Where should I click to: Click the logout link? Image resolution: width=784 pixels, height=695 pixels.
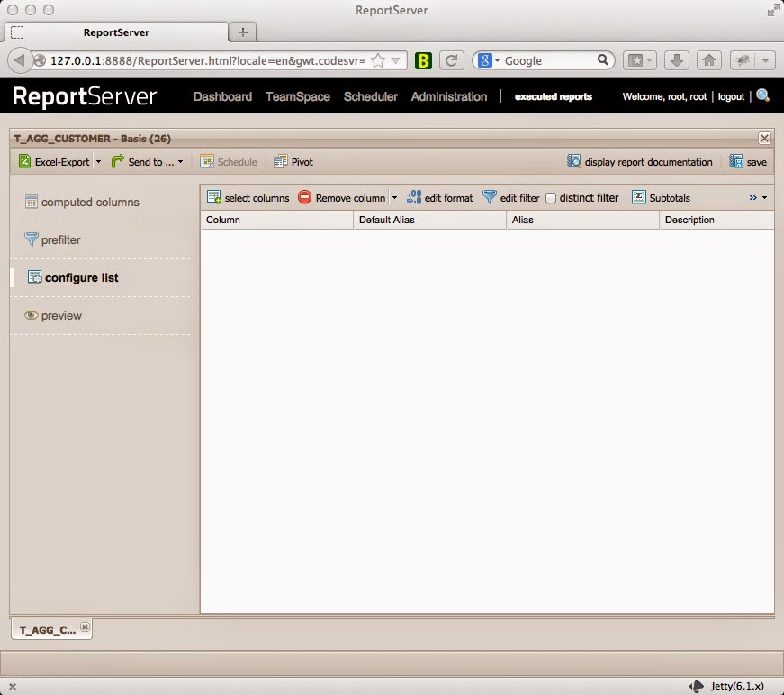pos(731,96)
